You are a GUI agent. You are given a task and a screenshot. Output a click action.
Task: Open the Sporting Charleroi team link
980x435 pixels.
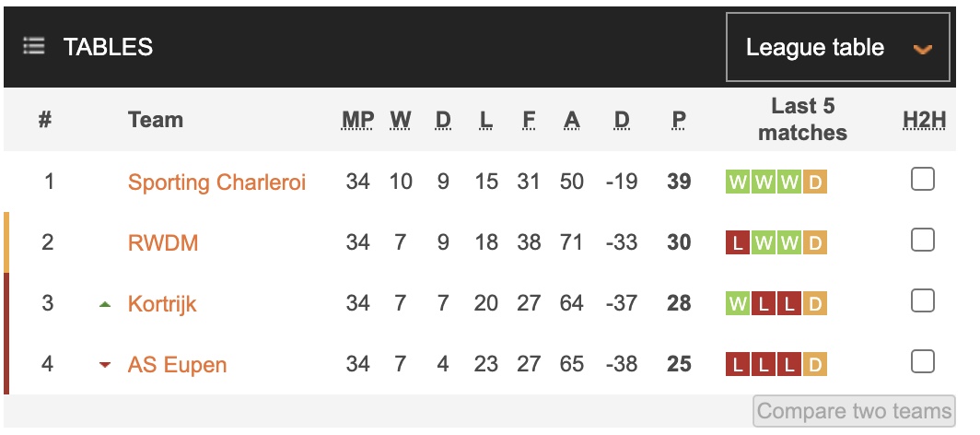pos(216,182)
